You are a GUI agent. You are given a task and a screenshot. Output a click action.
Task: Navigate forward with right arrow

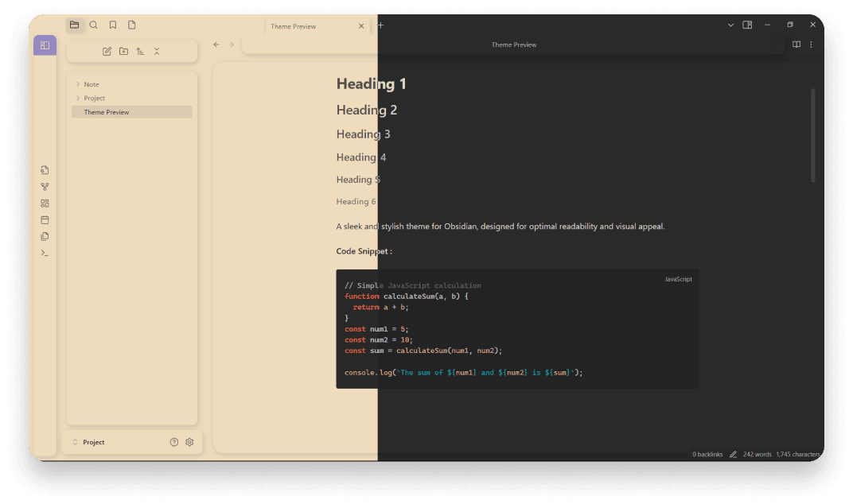point(231,45)
